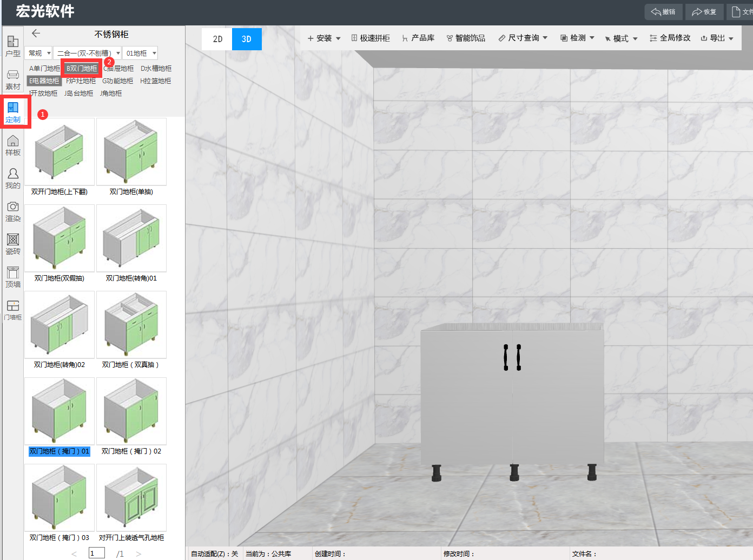Open the 二合一(双-不刨槽) dropdown
Viewport: 753px width, 560px height.
pos(88,53)
